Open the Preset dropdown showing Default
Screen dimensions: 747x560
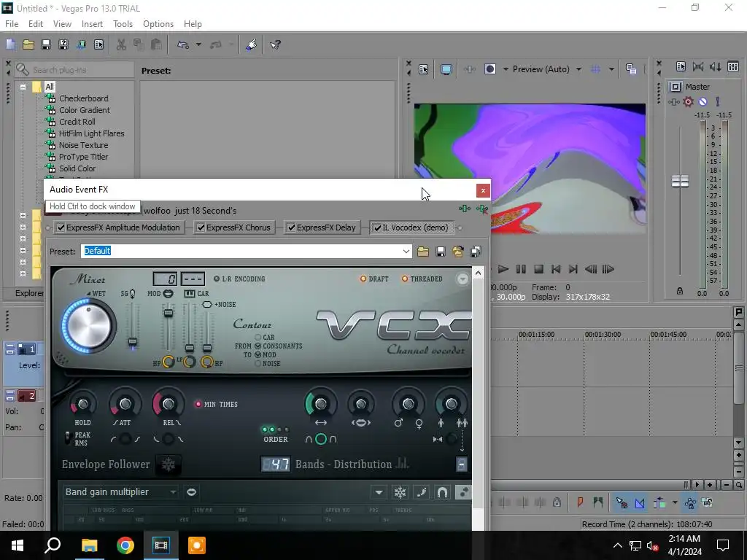406,252
